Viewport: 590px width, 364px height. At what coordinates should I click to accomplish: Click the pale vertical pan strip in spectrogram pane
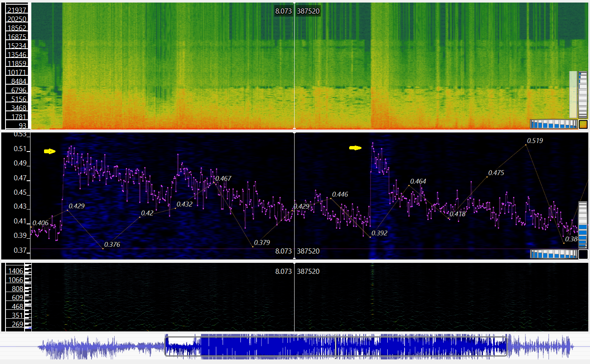click(573, 94)
